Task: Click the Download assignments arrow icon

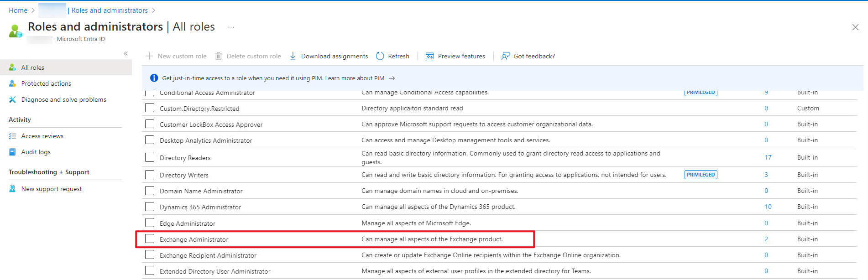Action: [293, 56]
